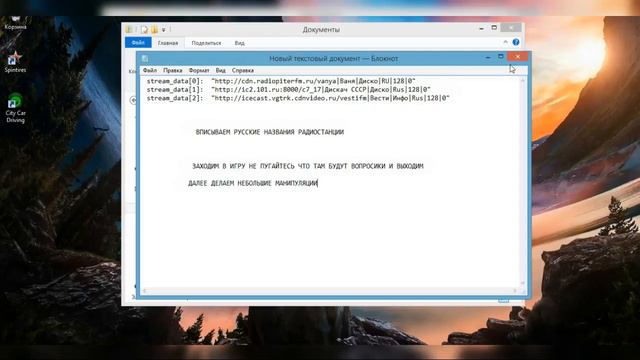Click Notepad's horizontal scrollbar left arrow
Screen dimensions: 640x360
click(x=144, y=291)
